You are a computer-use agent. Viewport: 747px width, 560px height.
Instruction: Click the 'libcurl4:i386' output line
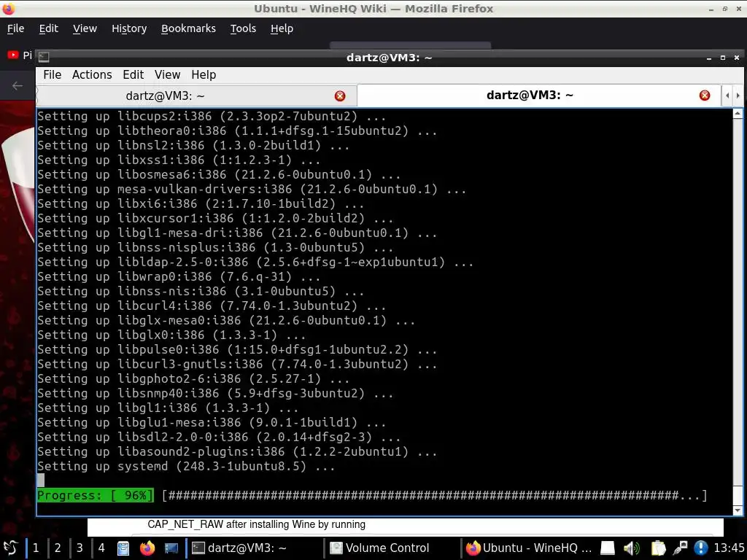(212, 306)
